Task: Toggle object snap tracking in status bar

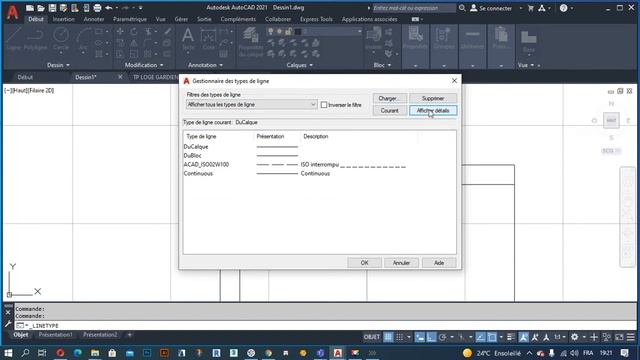Action: (481, 337)
